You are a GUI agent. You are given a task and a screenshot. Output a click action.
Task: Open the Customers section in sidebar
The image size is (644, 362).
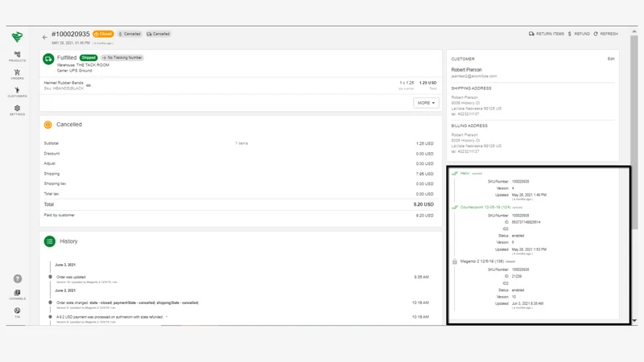pyautogui.click(x=17, y=93)
